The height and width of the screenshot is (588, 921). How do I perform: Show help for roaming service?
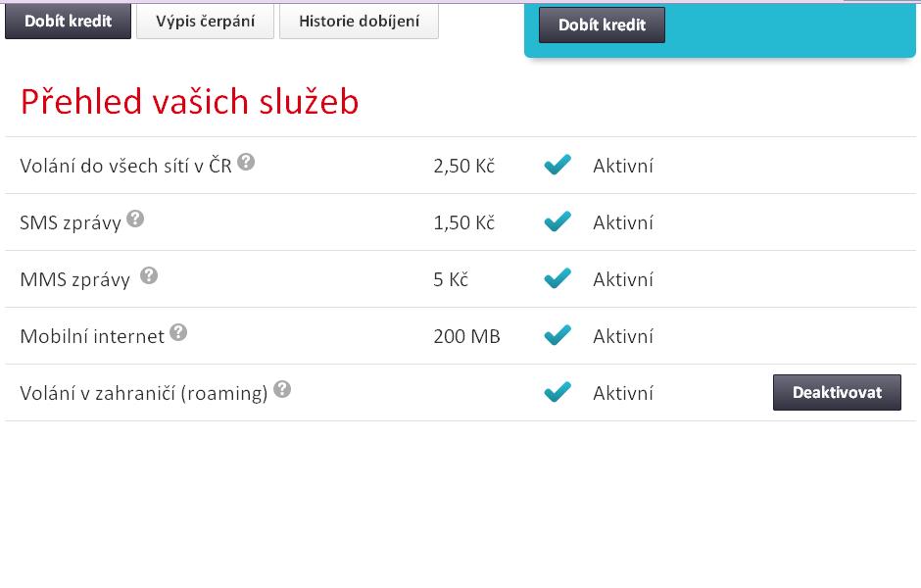click(282, 389)
